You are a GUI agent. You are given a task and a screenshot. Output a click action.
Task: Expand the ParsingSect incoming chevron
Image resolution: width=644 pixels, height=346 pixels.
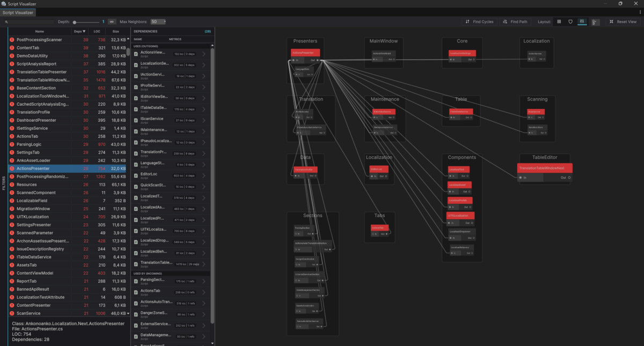click(203, 281)
